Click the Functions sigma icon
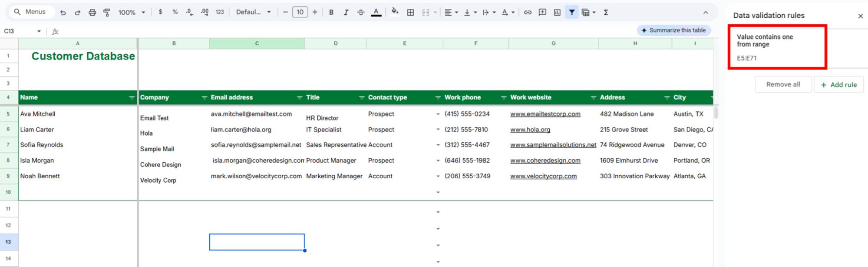The height and width of the screenshot is (267, 868). [x=606, y=12]
